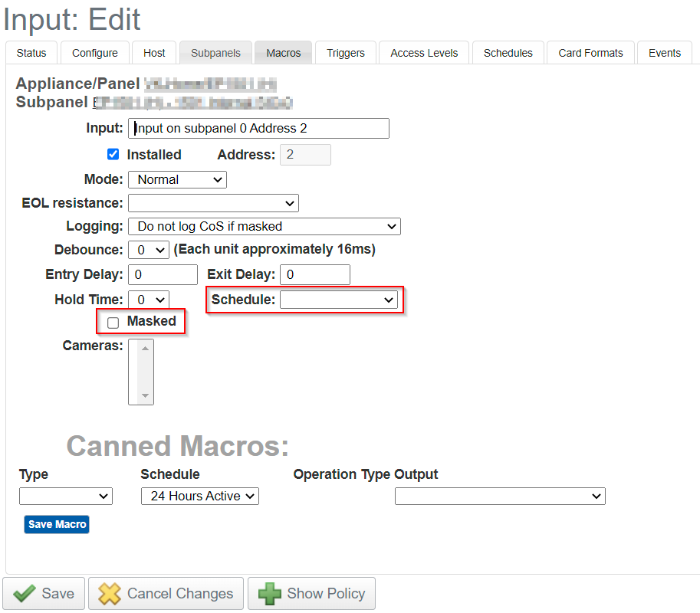Switch to the Access Levels tab
This screenshot has width=700, height=613.
(x=423, y=52)
